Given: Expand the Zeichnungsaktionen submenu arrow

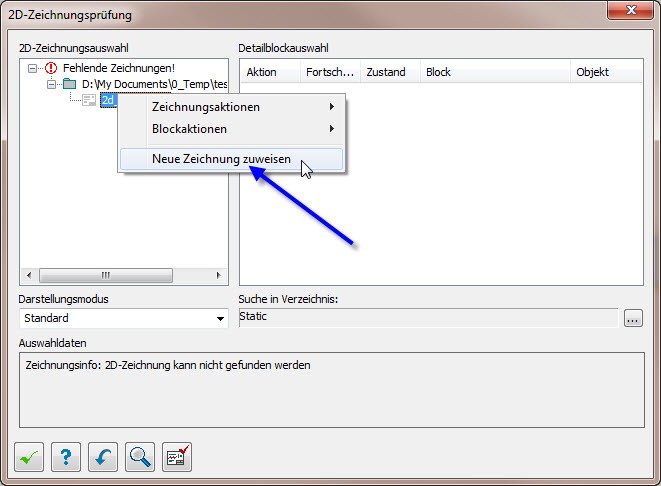Looking at the screenshot, I should 332,107.
